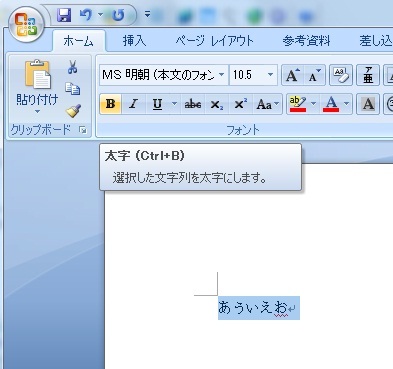The image size is (393, 369).
Task: Cut selection with scissors icon
Action: click(x=72, y=67)
